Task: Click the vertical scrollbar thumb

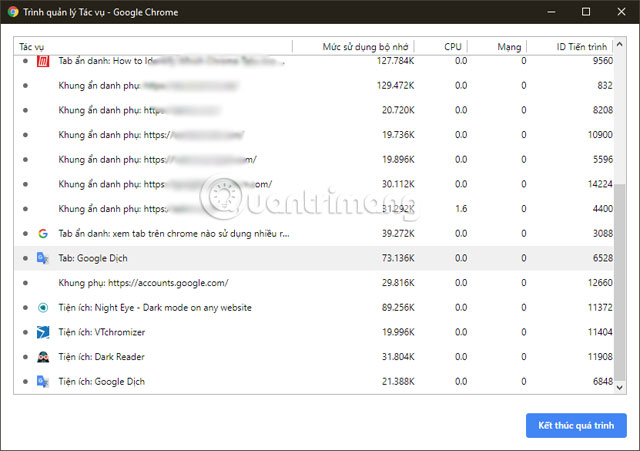Action: (620, 282)
